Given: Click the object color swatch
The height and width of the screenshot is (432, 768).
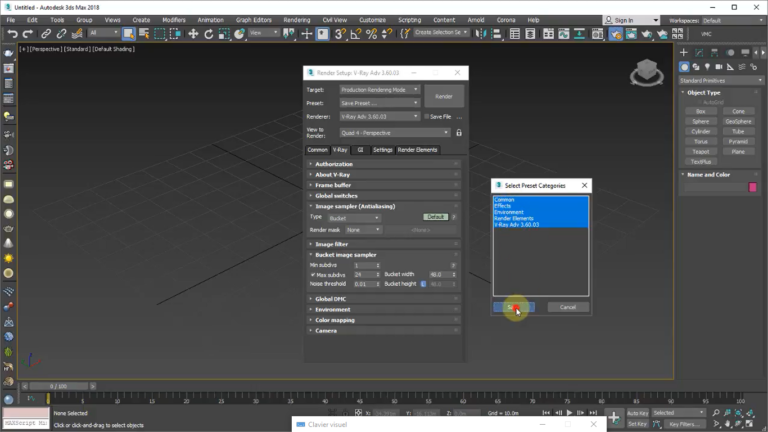Looking at the screenshot, I should [x=752, y=187].
